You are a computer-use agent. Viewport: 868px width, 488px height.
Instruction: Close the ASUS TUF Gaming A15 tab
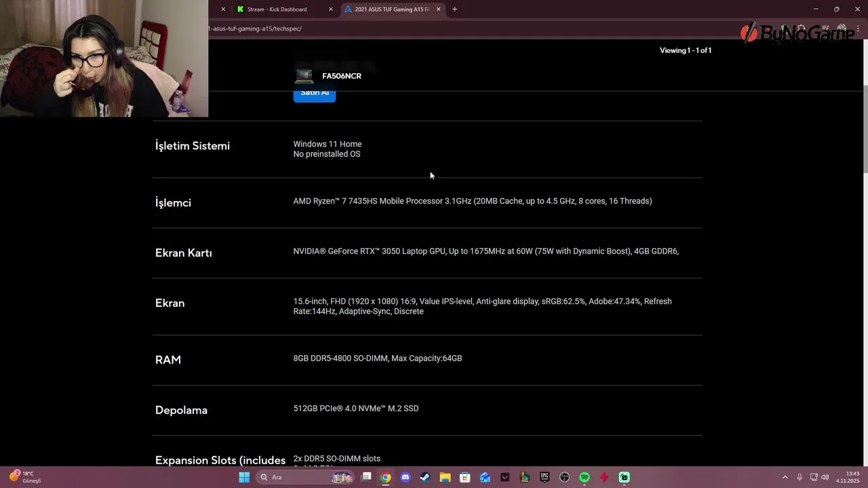coord(438,9)
